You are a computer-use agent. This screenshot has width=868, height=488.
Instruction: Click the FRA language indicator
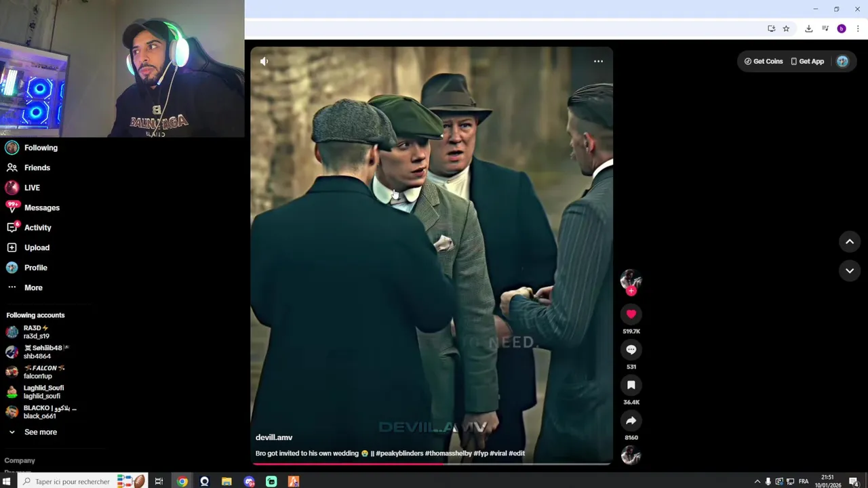(x=804, y=481)
